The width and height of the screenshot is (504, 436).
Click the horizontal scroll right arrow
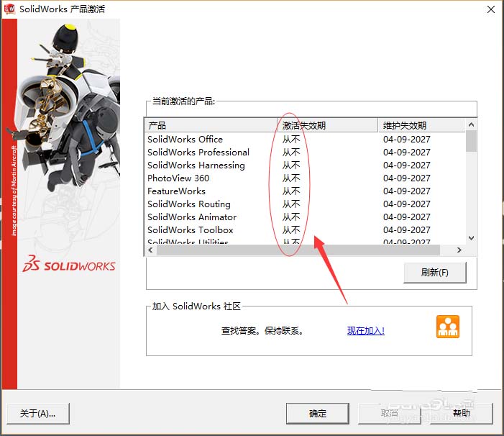click(459, 250)
